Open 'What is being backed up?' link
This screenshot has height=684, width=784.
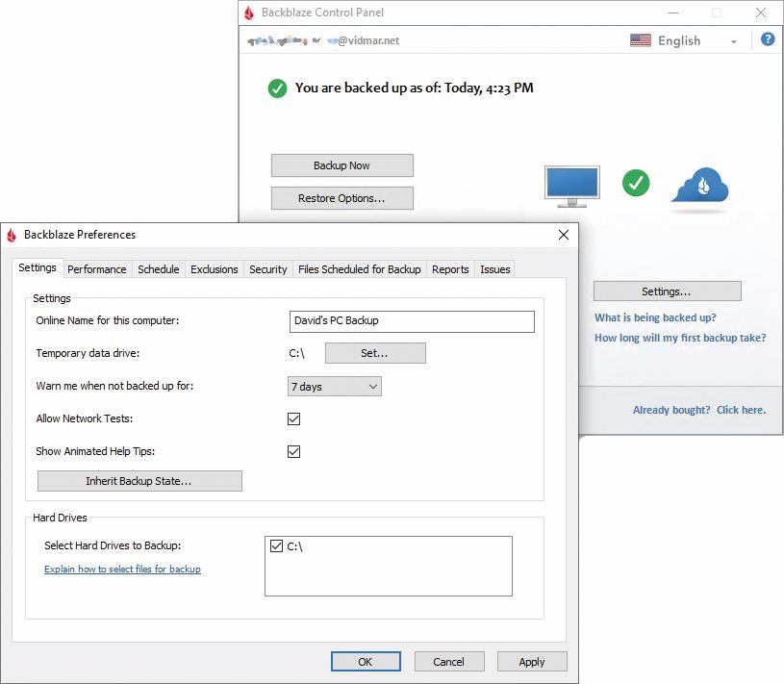point(655,318)
